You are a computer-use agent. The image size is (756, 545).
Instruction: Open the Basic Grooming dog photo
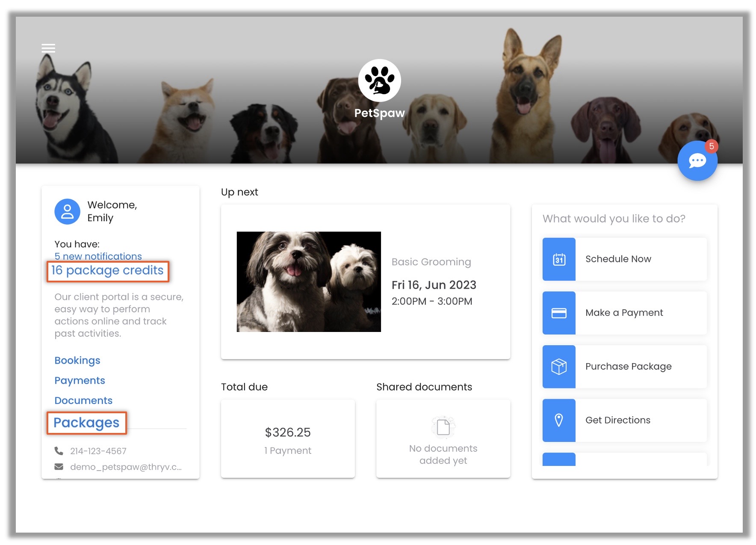[x=309, y=281]
